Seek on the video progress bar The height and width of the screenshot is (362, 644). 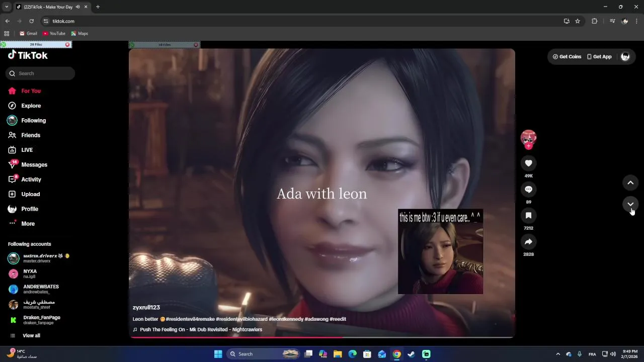click(x=322, y=337)
